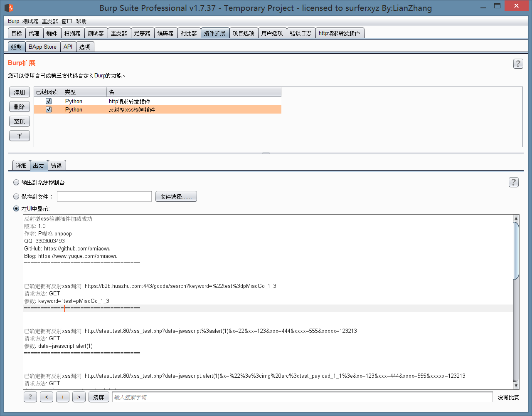Click the 文件选择 file chooser button
This screenshot has width=532, height=416.
(176, 196)
